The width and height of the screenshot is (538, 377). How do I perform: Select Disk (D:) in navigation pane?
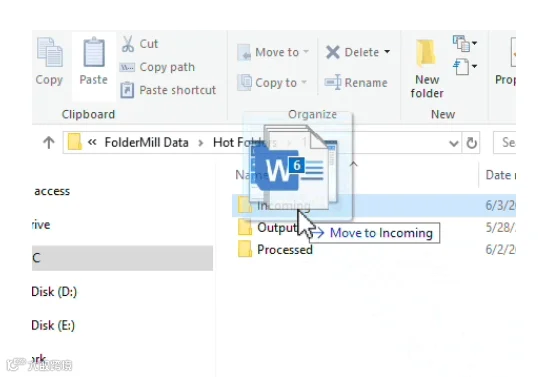tap(54, 292)
